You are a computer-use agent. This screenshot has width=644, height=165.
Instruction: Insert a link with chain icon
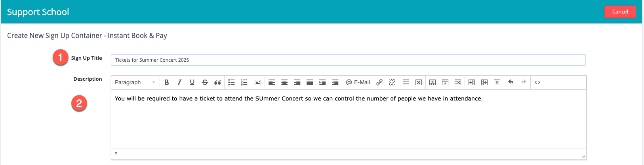[379, 82]
